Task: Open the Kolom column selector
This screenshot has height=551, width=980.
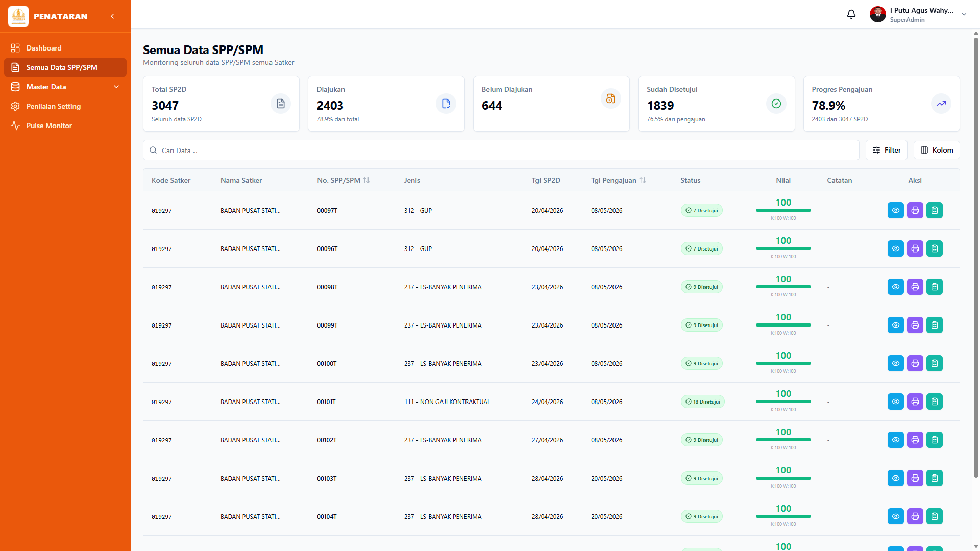Action: [936, 150]
